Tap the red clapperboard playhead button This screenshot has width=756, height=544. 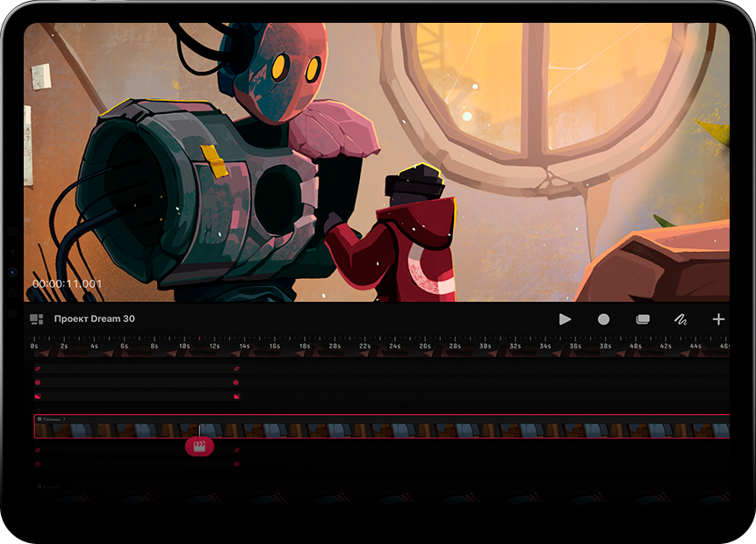click(199, 447)
